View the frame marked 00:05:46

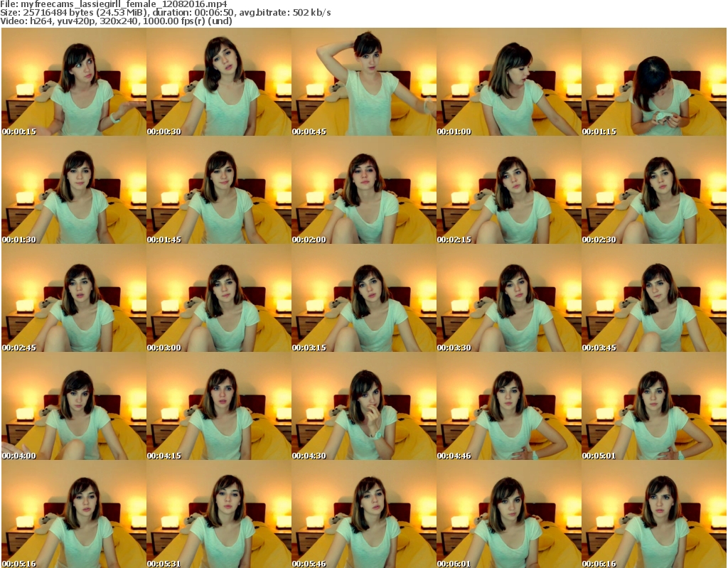pyautogui.click(x=364, y=514)
